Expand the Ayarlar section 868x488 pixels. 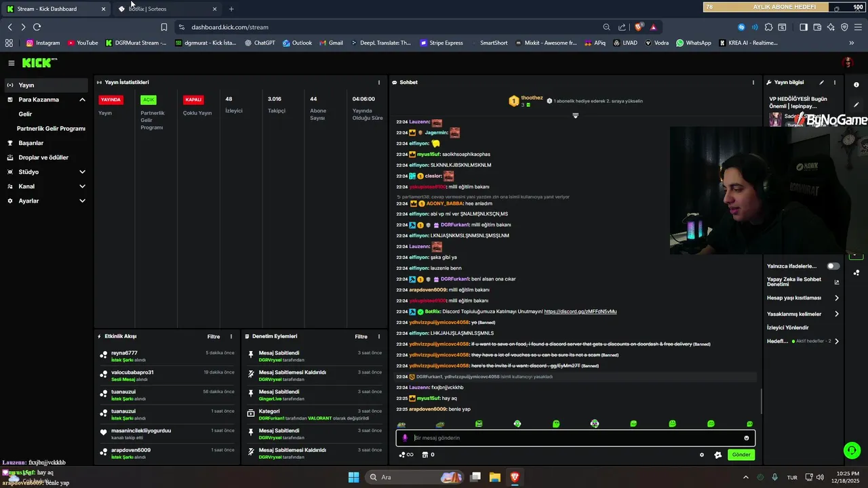point(82,201)
